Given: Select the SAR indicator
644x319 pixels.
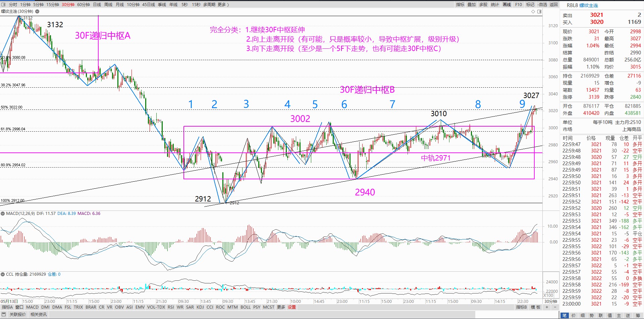Looking at the screenshot, I should pyautogui.click(x=190, y=307).
